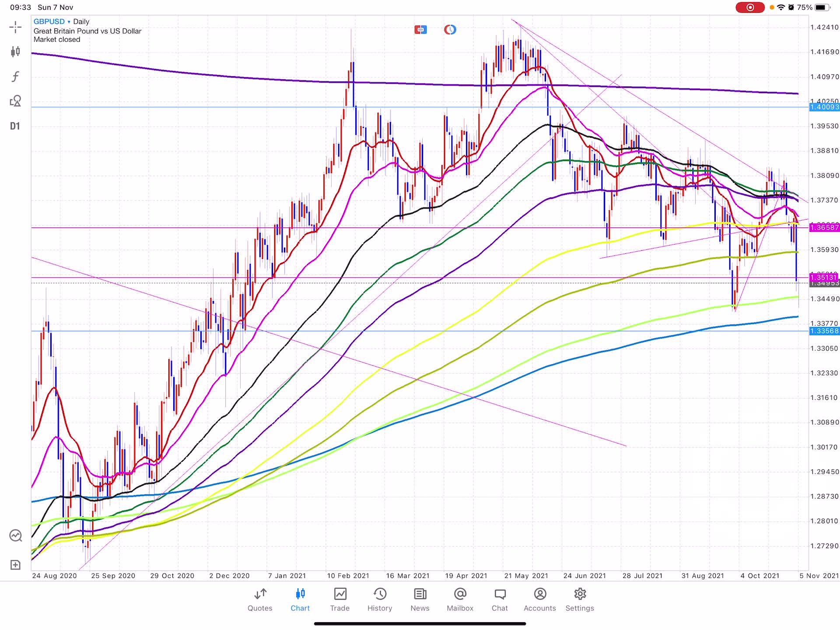Open the Chat tab
The height and width of the screenshot is (630, 840).
[500, 600]
